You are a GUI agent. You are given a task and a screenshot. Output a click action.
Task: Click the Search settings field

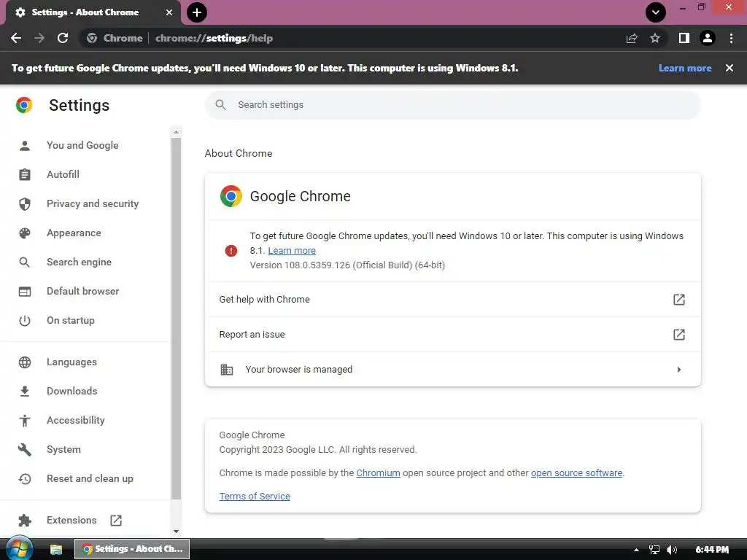[x=452, y=105]
